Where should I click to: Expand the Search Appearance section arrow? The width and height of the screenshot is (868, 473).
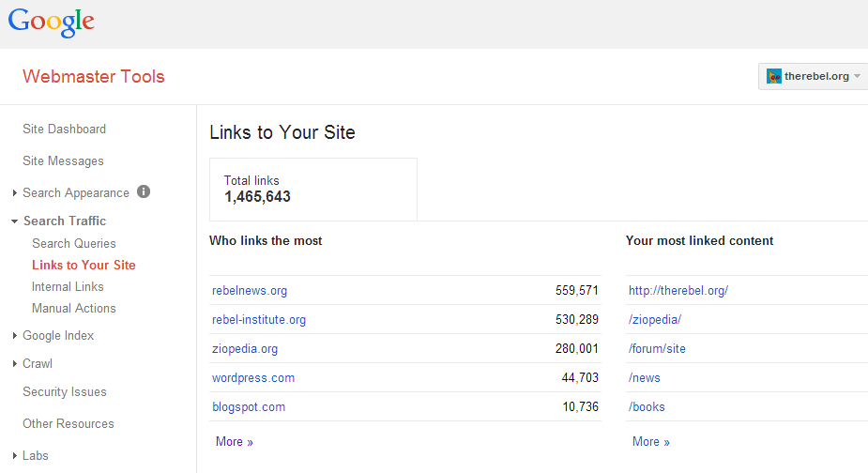[14, 192]
